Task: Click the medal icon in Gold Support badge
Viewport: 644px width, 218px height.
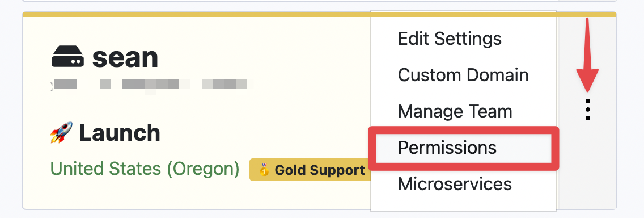Action: click(x=264, y=170)
